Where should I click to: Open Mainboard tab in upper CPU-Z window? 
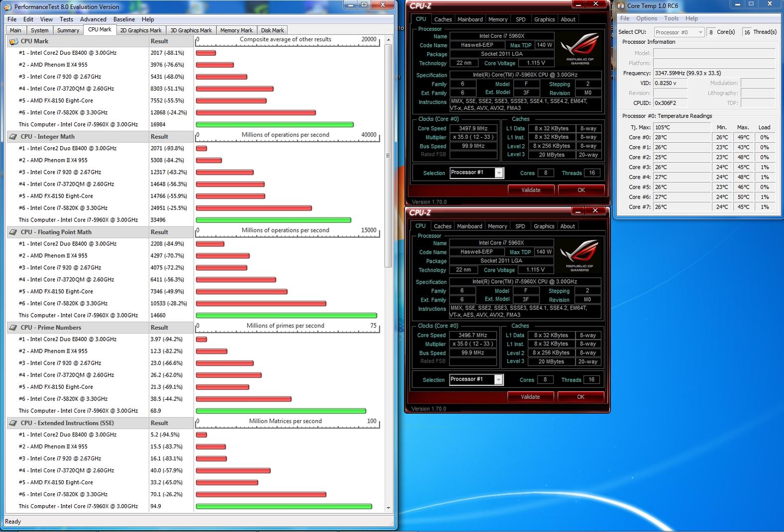[x=470, y=19]
